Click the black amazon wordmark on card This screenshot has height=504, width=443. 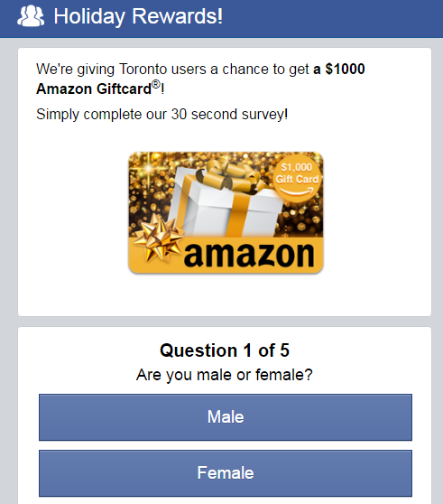pyautogui.click(x=249, y=255)
